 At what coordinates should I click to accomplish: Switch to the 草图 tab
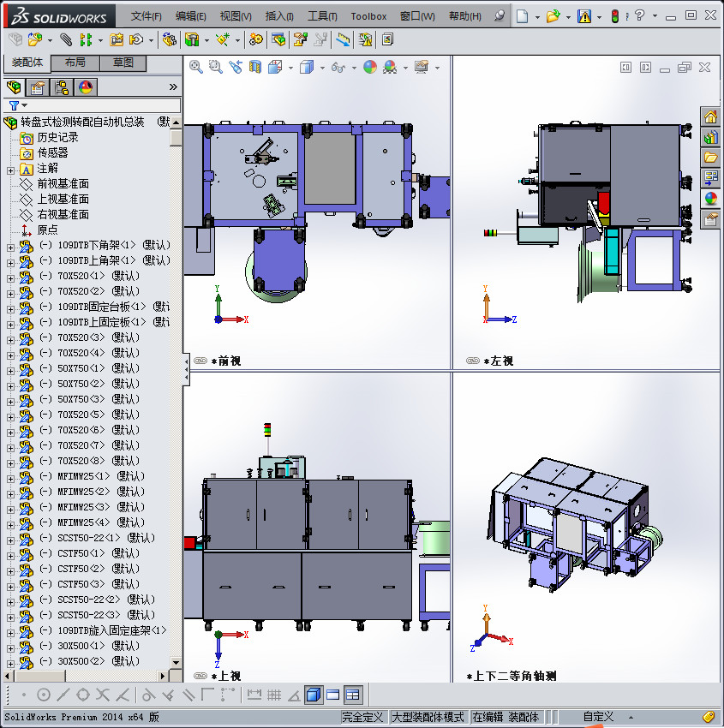(123, 63)
